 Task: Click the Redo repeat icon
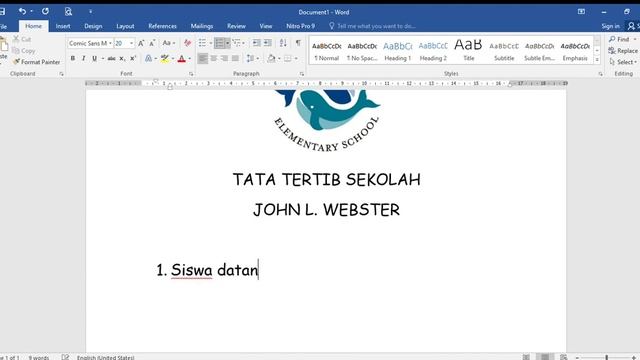(x=45, y=11)
